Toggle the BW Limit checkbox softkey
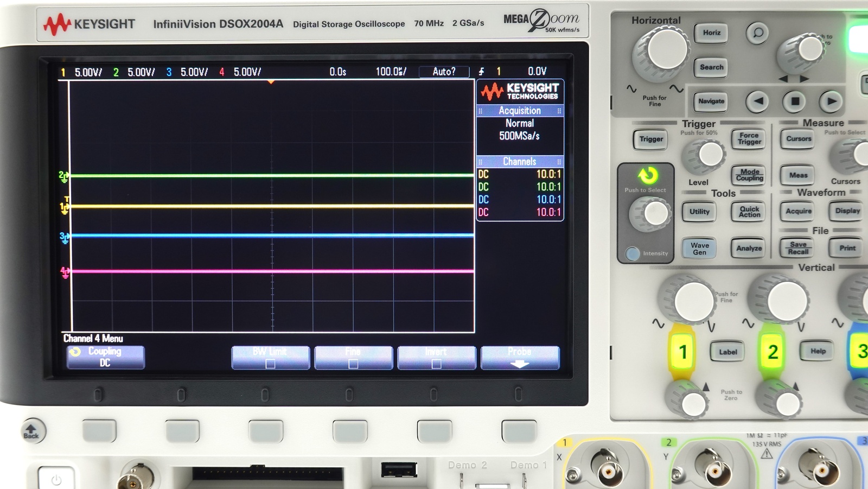 click(x=271, y=358)
